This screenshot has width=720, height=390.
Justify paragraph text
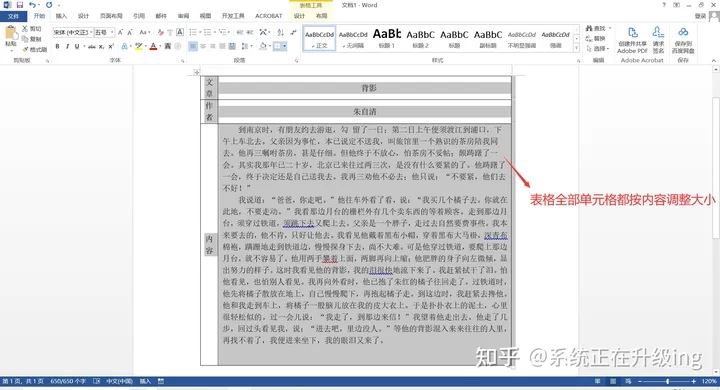[x=222, y=46]
